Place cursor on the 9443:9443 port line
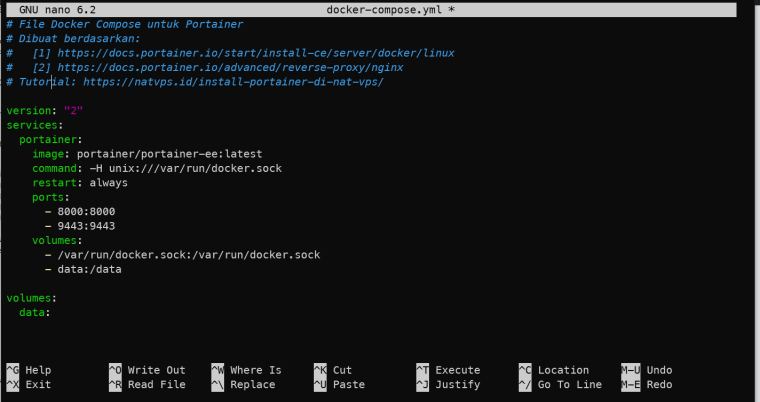The width and height of the screenshot is (760, 402). coord(86,226)
